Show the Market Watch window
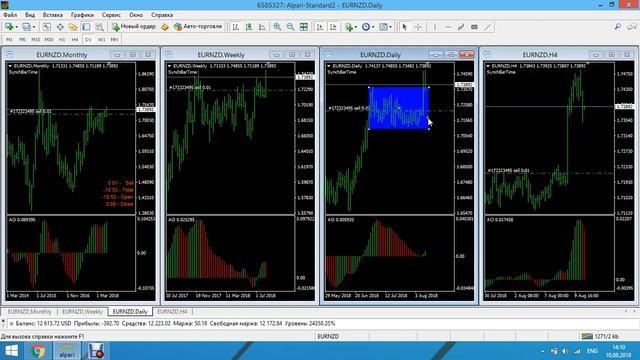This screenshot has width=640, height=360. (x=47, y=27)
